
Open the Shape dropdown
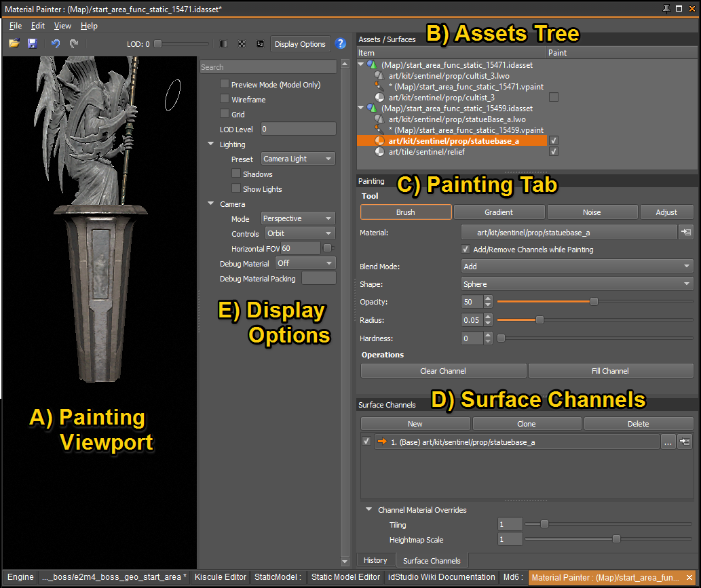click(577, 283)
